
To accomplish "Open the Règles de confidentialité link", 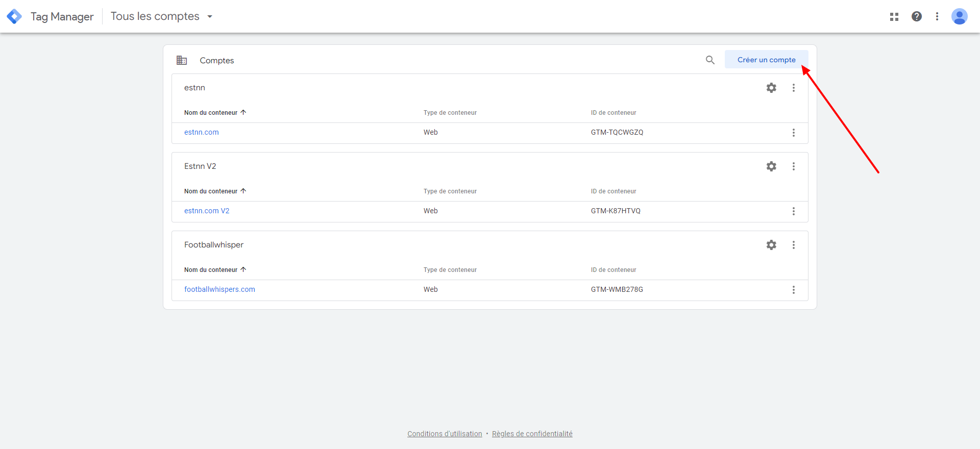I will click(532, 434).
